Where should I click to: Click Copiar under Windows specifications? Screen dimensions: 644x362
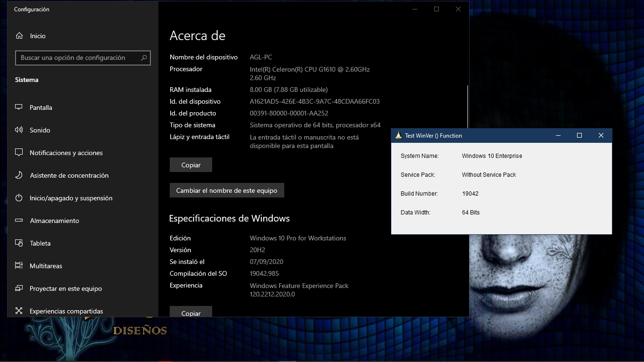tap(191, 312)
